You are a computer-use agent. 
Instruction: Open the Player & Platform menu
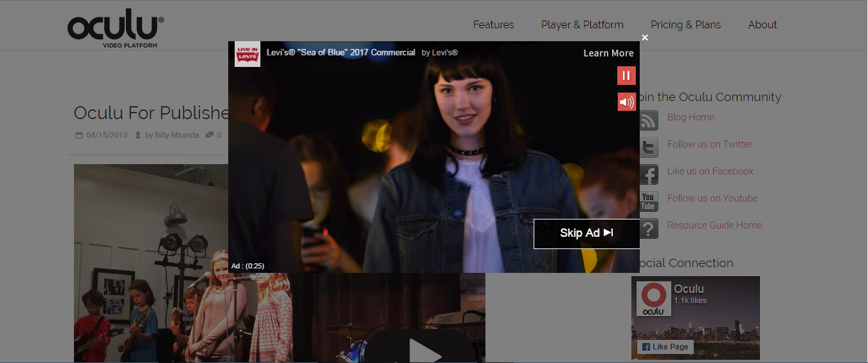[x=583, y=24]
